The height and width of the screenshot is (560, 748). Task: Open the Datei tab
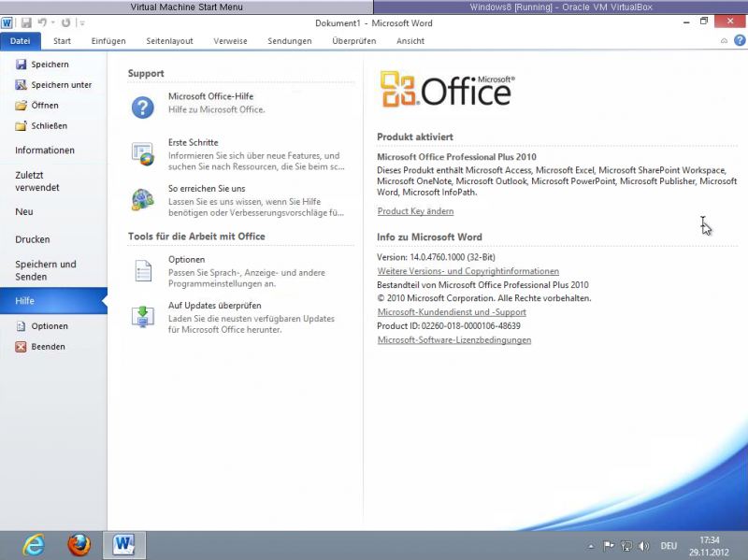[20, 41]
